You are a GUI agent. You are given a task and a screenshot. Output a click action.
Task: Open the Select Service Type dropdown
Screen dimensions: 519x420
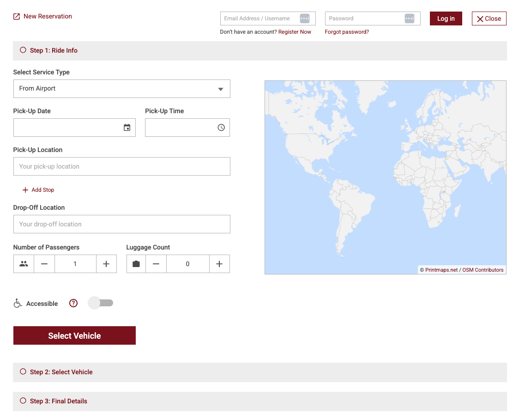122,89
